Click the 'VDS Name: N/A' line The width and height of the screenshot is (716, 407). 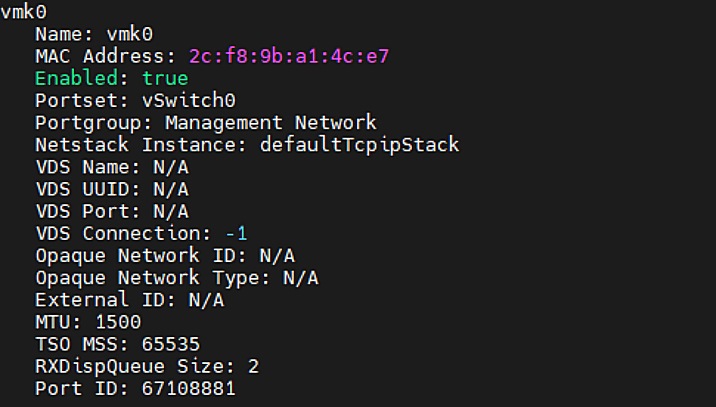click(112, 167)
